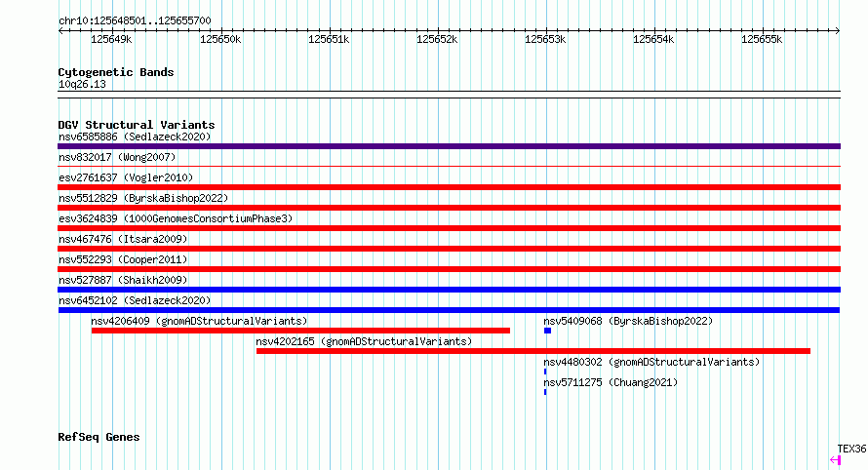Select the RefSeq Genes track title
The height and width of the screenshot is (470, 868).
click(x=99, y=437)
